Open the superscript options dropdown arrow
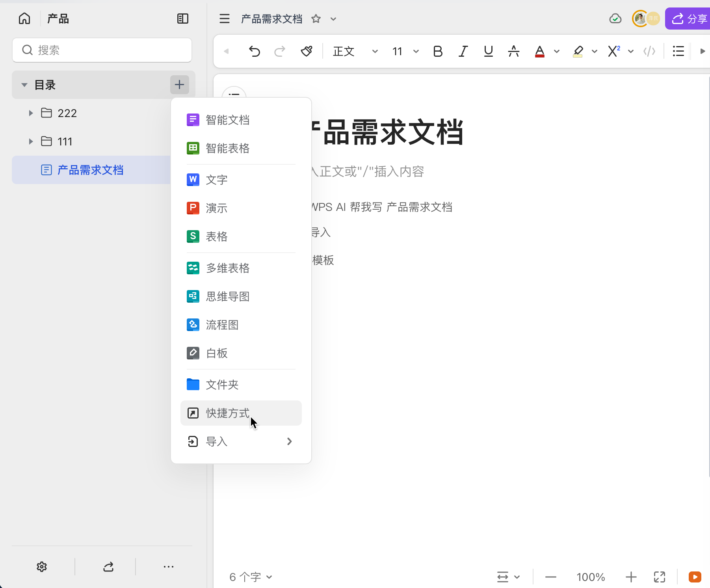Screen dimensions: 710x588 tap(631, 51)
